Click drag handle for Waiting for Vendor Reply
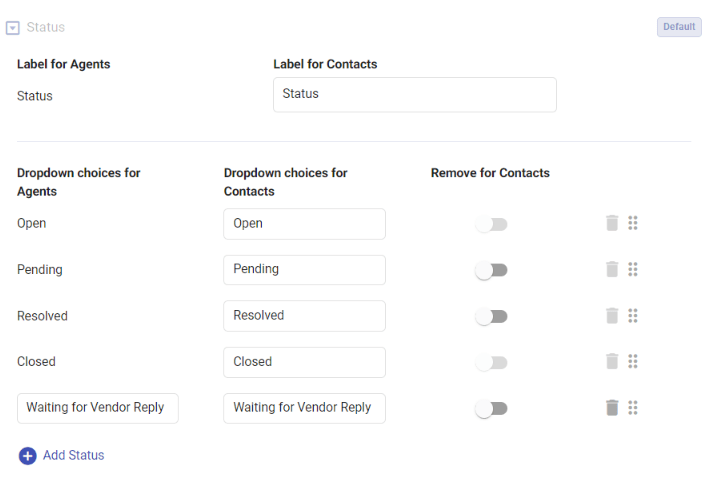Viewport: 712px width, 485px height. 633,408
